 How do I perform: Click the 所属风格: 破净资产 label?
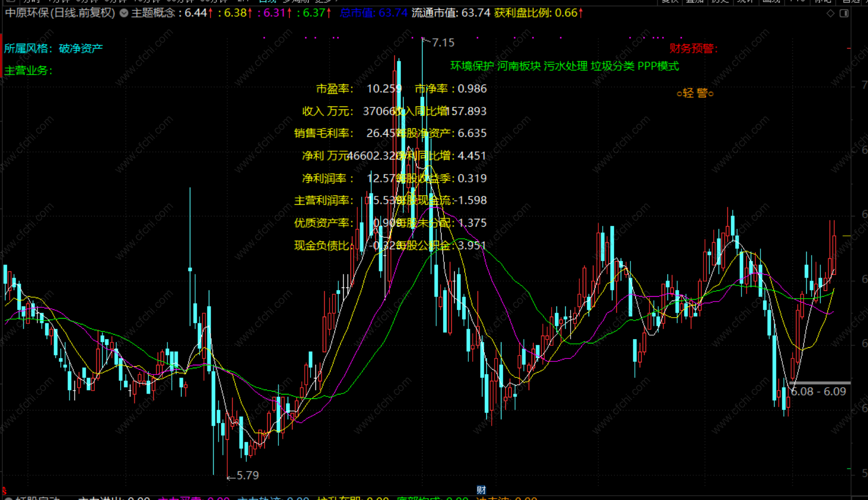click(x=54, y=49)
